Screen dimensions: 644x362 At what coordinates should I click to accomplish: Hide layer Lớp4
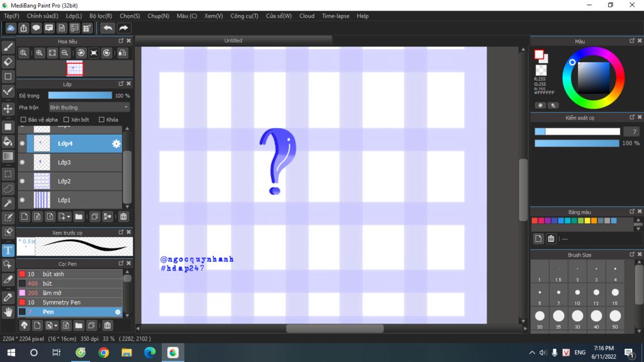tap(22, 144)
